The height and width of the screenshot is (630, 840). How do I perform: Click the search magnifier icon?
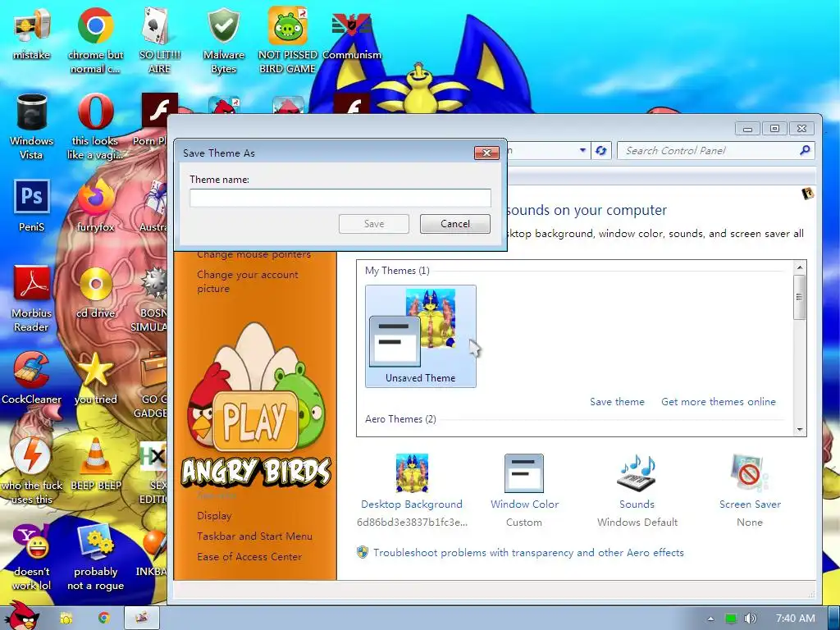(x=805, y=151)
